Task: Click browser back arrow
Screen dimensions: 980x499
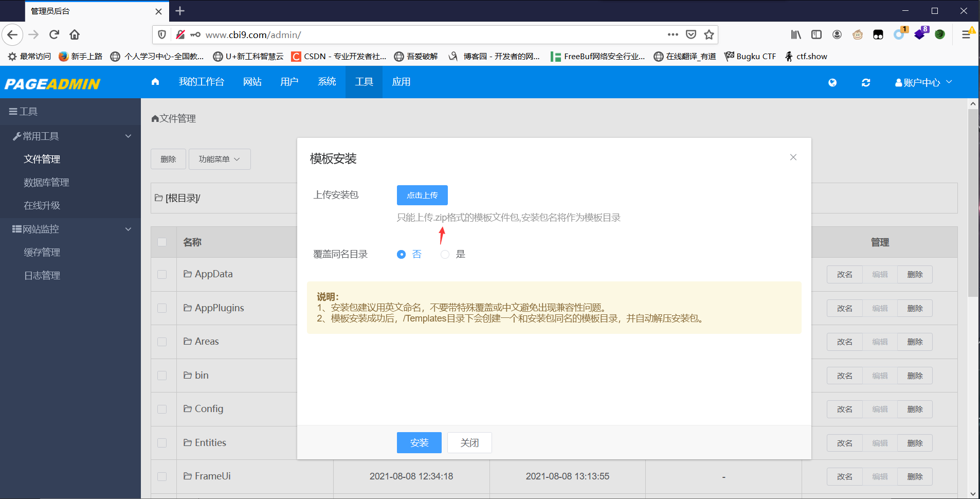Action: coord(13,34)
